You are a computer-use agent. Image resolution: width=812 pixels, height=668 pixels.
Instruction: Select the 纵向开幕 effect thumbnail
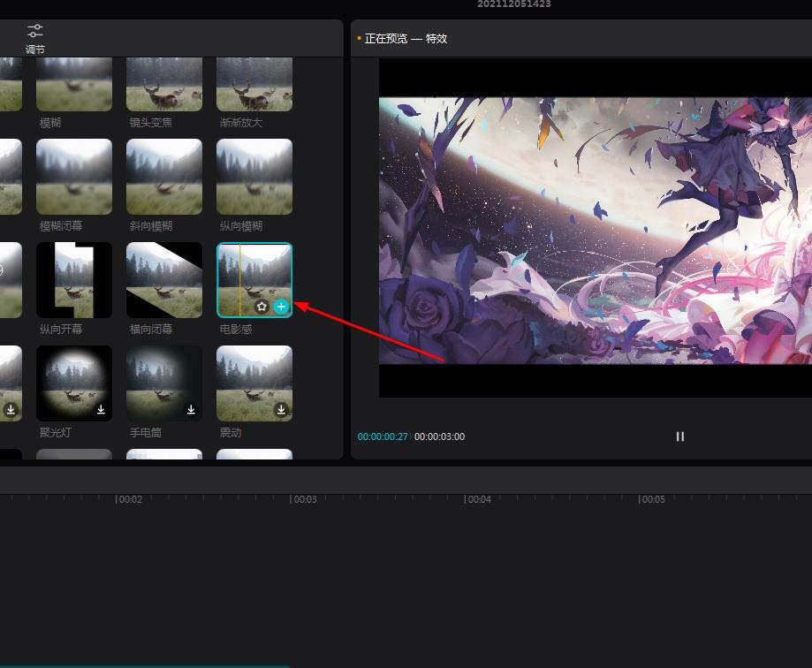[x=74, y=279]
